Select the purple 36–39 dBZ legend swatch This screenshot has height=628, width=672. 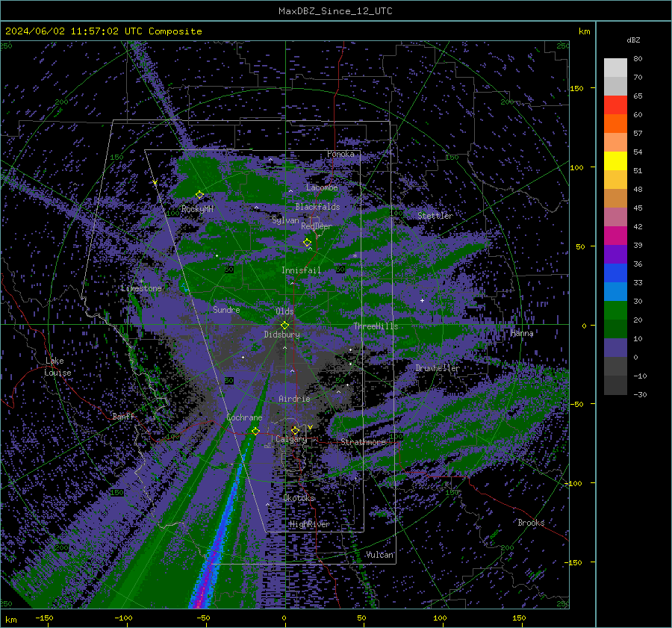click(615, 254)
